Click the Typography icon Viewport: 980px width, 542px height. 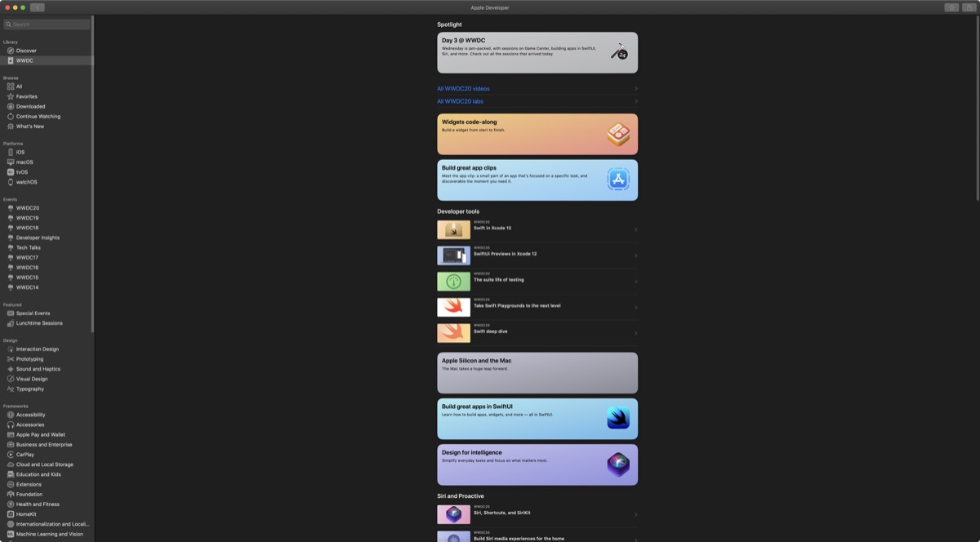[11, 389]
